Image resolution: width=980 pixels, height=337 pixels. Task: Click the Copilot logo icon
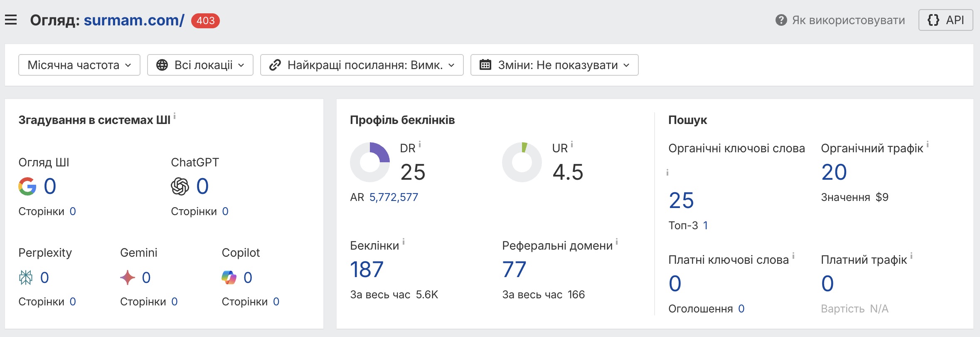(x=229, y=278)
